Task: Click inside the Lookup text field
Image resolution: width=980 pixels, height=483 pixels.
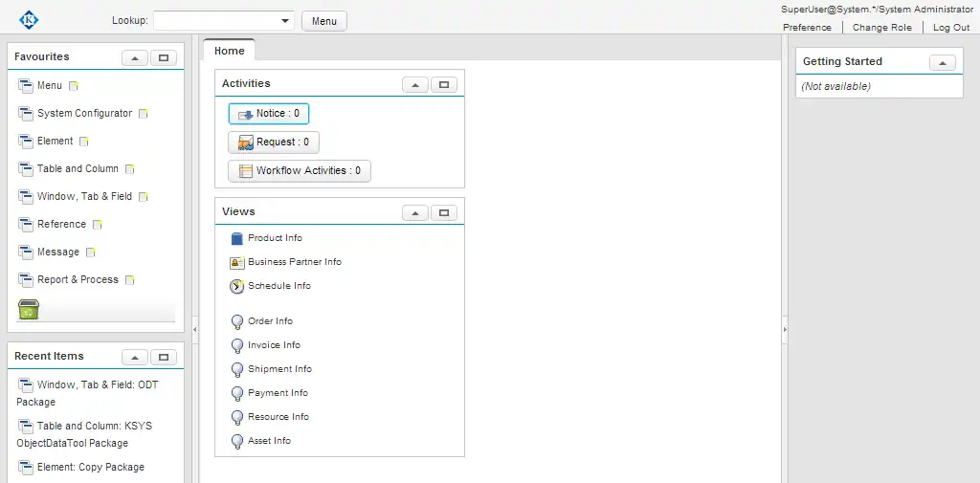Action: click(x=216, y=21)
